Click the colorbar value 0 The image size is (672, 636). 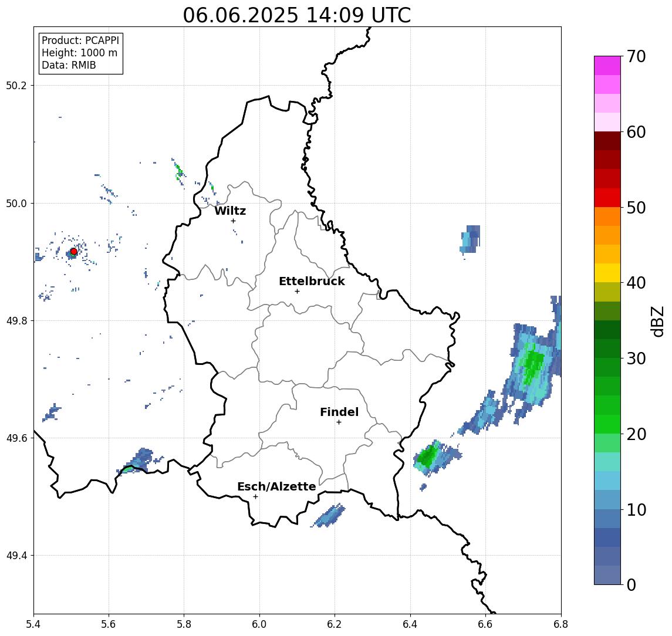632,584
